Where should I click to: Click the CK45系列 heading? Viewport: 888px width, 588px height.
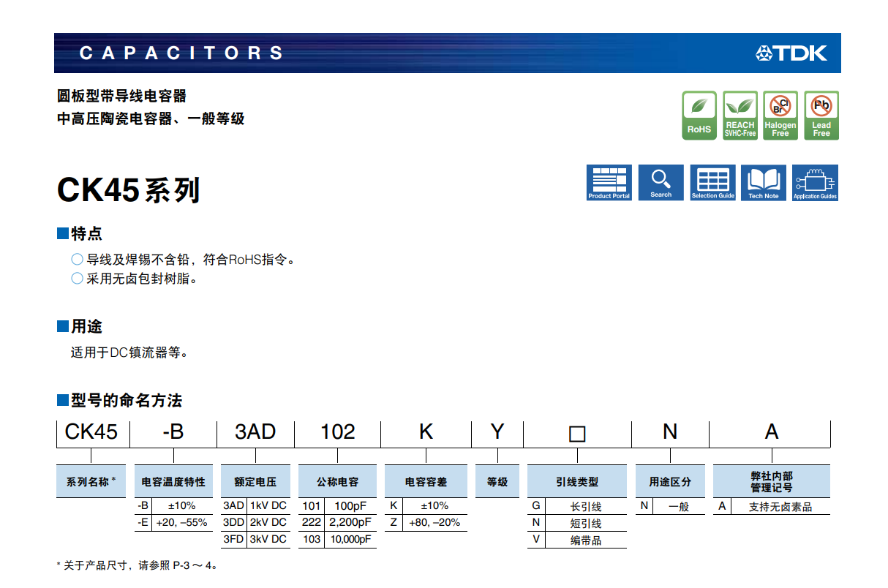coord(128,190)
